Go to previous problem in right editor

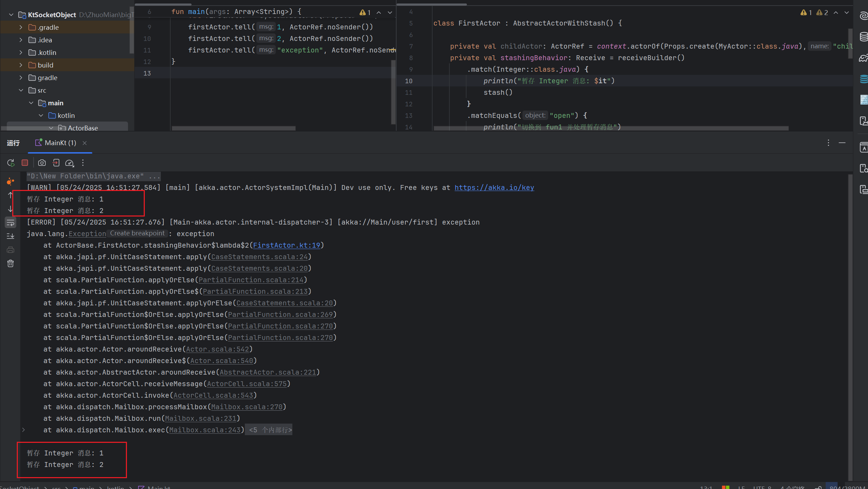pyautogui.click(x=836, y=12)
